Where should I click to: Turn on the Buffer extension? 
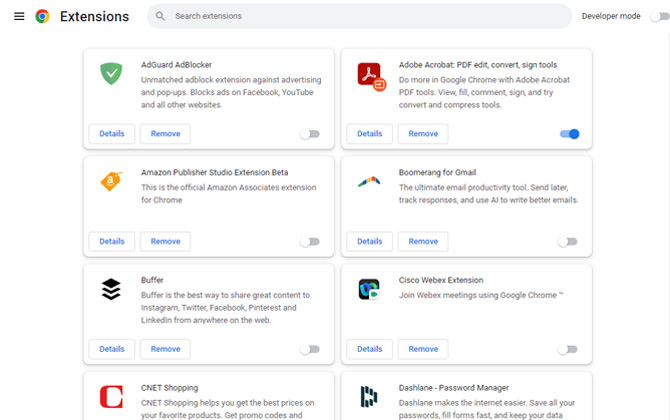(x=310, y=350)
